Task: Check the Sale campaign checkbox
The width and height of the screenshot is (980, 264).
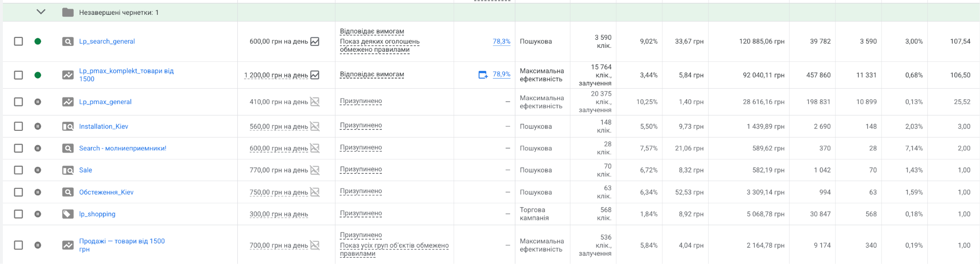Action: coord(18,170)
